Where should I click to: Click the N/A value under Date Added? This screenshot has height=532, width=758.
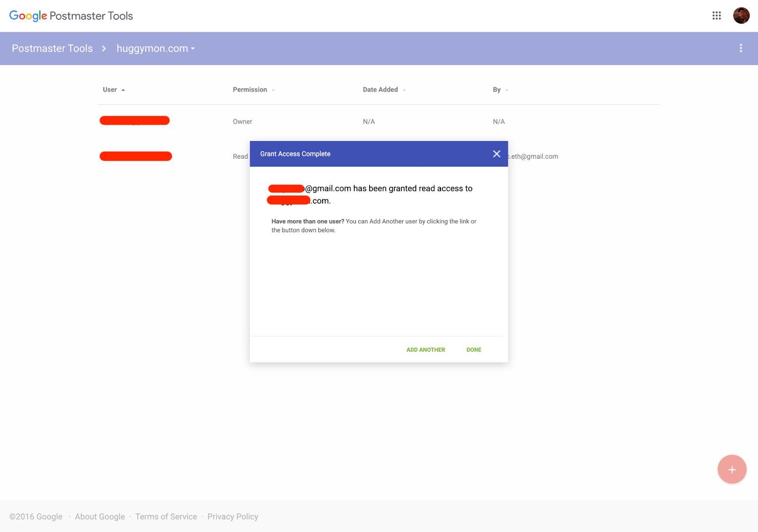coord(369,122)
